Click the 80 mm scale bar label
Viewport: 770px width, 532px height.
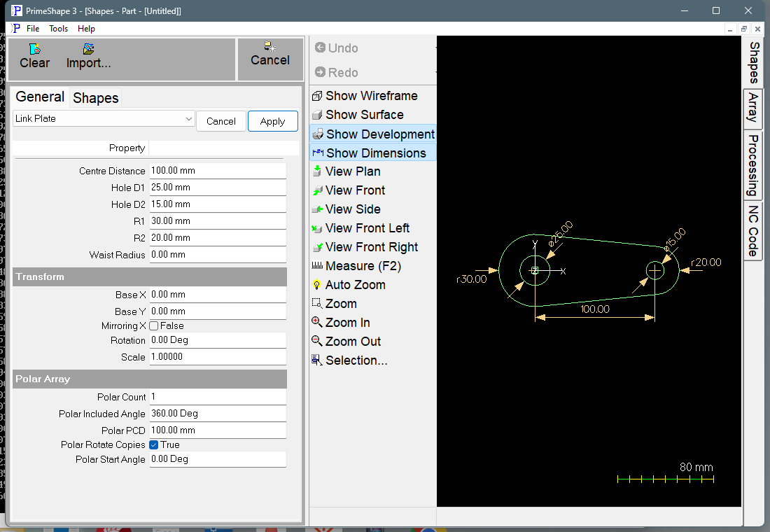(x=696, y=467)
